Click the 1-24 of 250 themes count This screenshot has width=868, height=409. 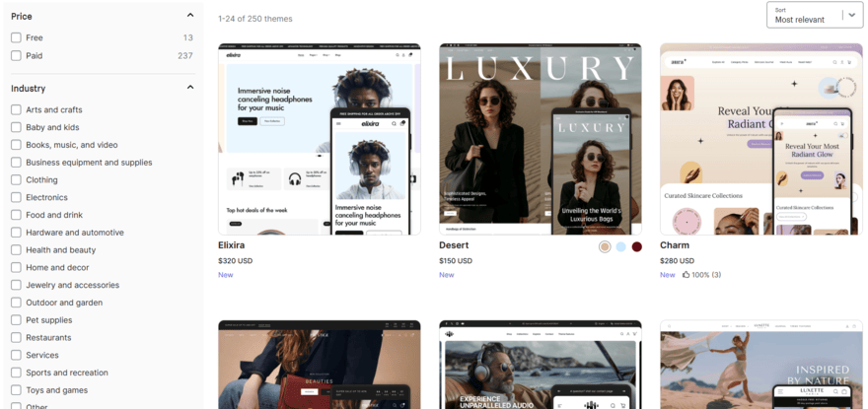255,19
